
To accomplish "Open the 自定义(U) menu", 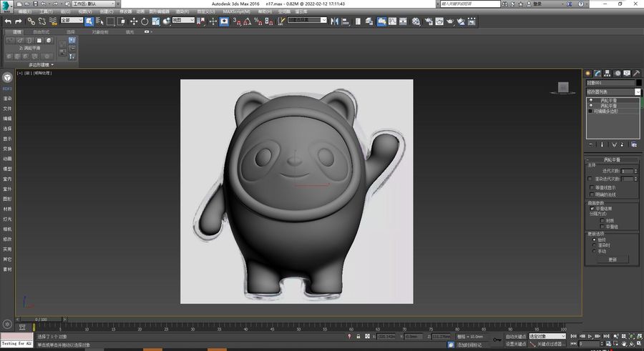I will point(206,11).
